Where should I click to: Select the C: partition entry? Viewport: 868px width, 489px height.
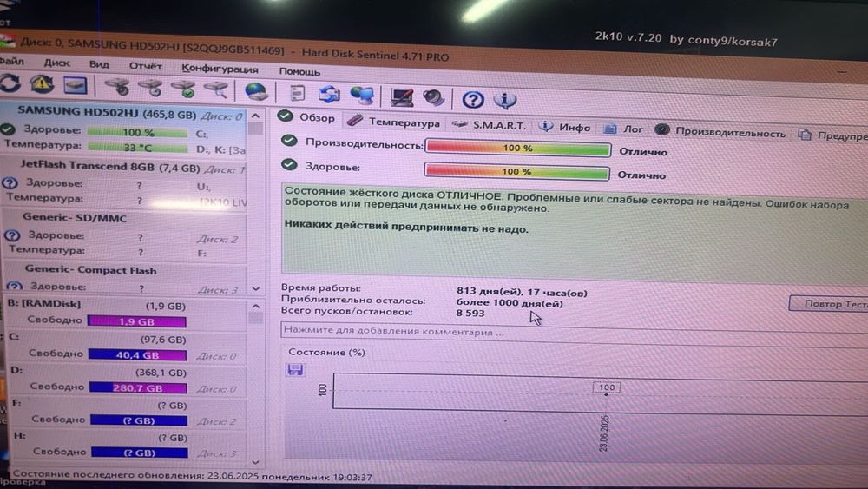coord(127,347)
